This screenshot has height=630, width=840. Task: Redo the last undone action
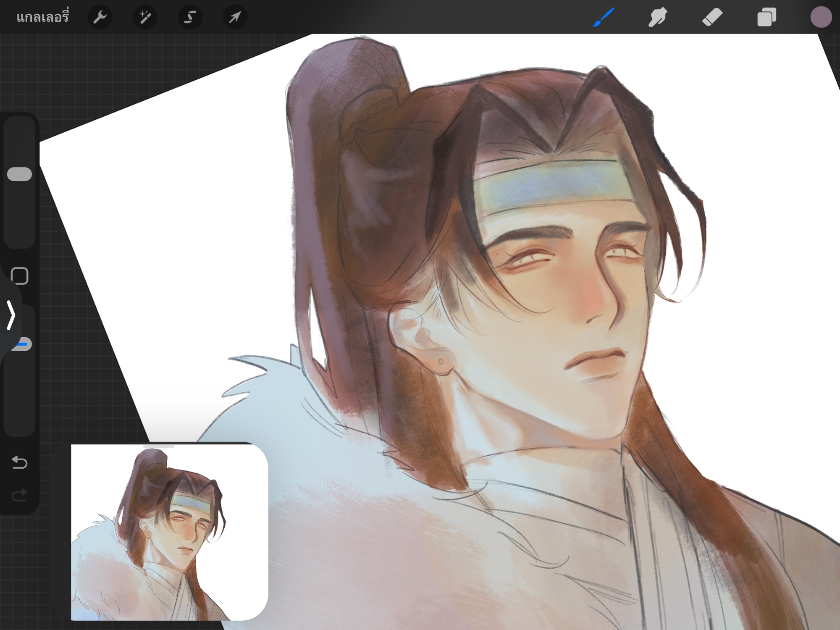click(19, 495)
